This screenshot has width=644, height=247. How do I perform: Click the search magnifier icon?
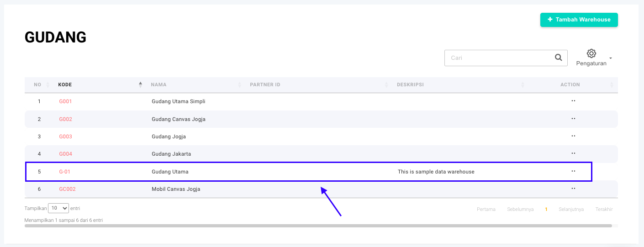point(558,58)
